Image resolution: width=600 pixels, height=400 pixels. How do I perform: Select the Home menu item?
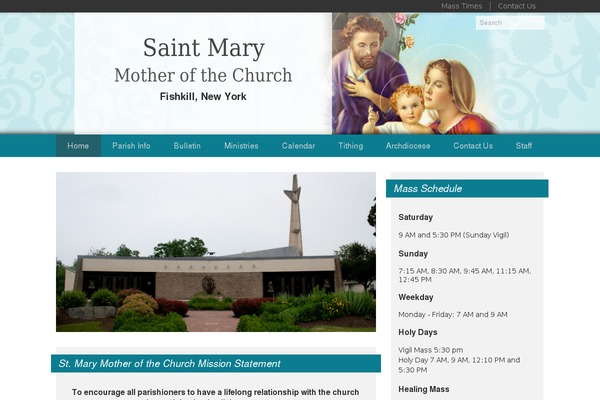[x=78, y=146]
